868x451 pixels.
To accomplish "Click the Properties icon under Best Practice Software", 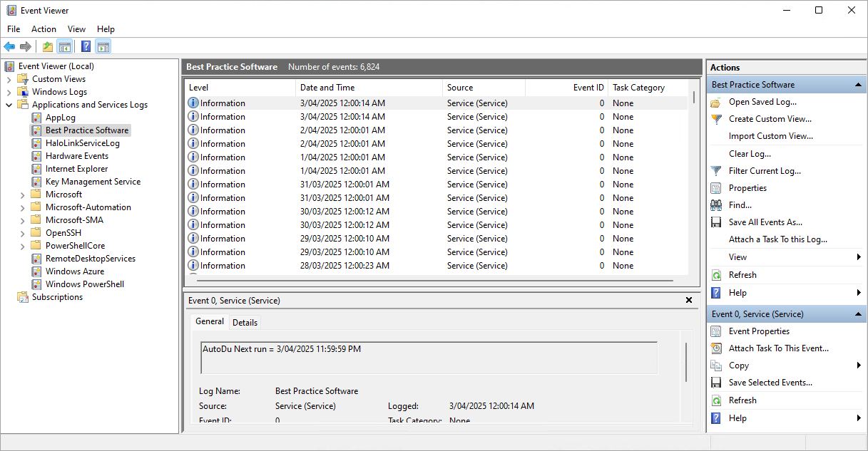I will pos(716,188).
